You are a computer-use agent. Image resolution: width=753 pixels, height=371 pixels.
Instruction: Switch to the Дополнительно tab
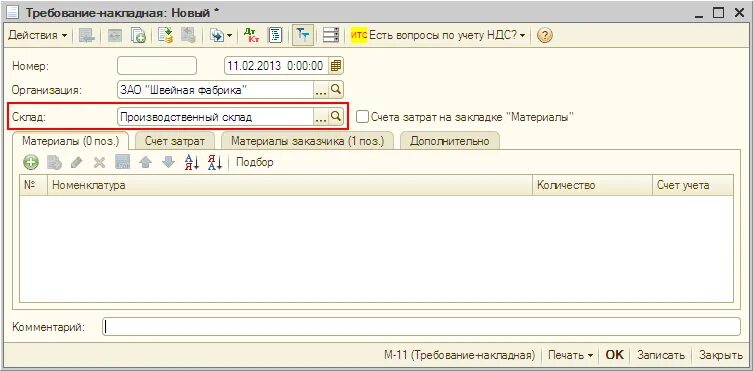(x=449, y=141)
